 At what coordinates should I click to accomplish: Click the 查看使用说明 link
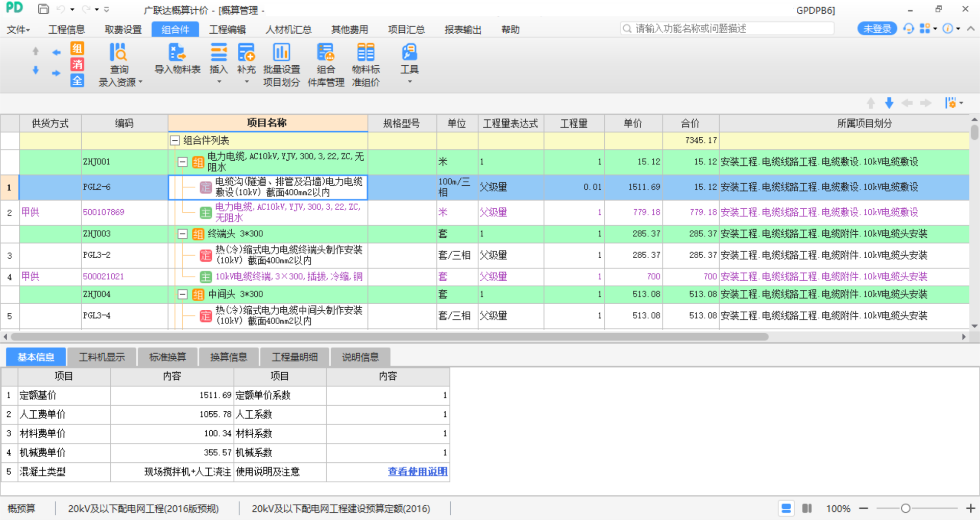(418, 472)
